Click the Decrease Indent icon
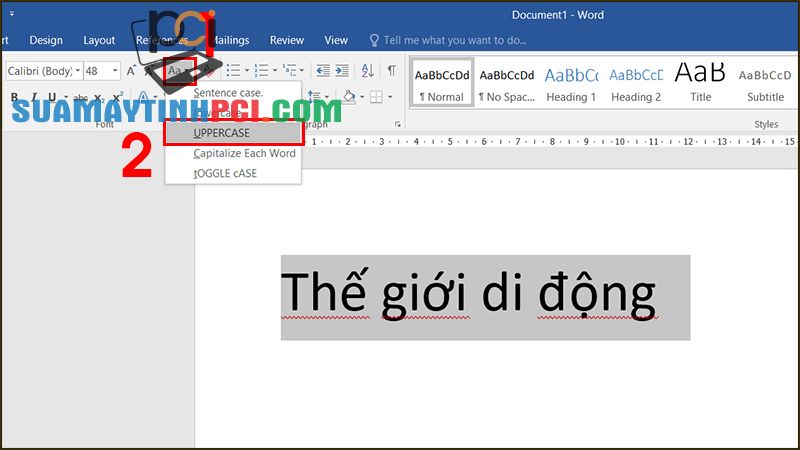Viewport: 800px width, 450px height. pyautogui.click(x=322, y=71)
